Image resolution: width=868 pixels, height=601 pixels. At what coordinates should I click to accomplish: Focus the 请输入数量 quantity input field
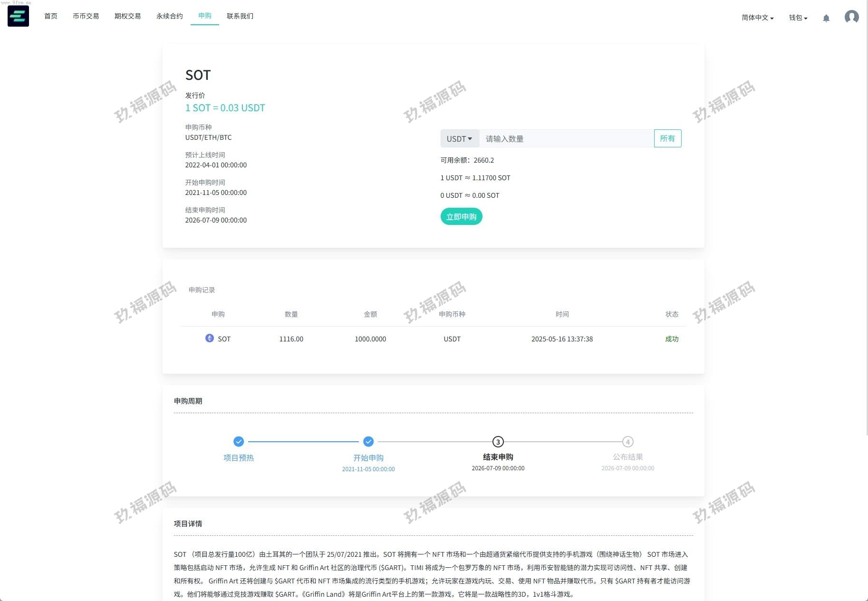click(566, 139)
